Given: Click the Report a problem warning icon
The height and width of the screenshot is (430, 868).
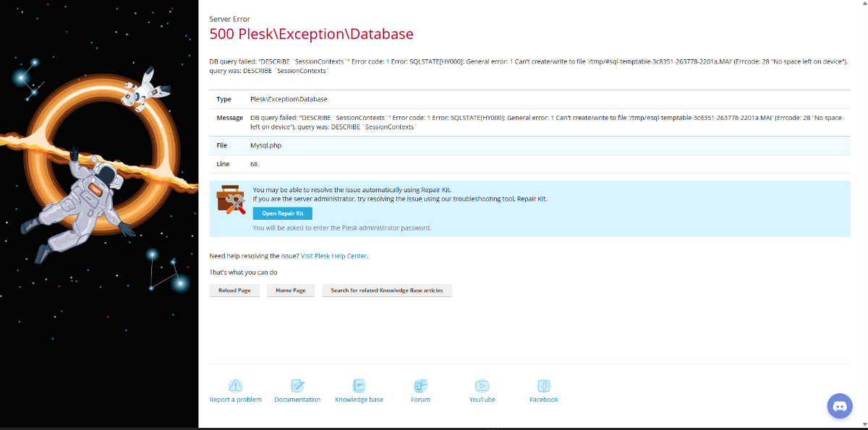Looking at the screenshot, I should click(235, 385).
